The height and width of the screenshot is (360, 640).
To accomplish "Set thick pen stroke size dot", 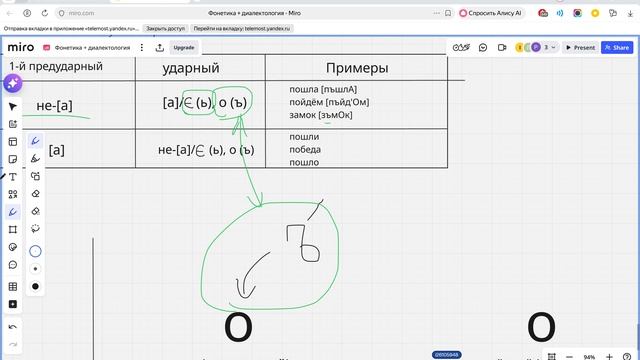I will point(36,287).
